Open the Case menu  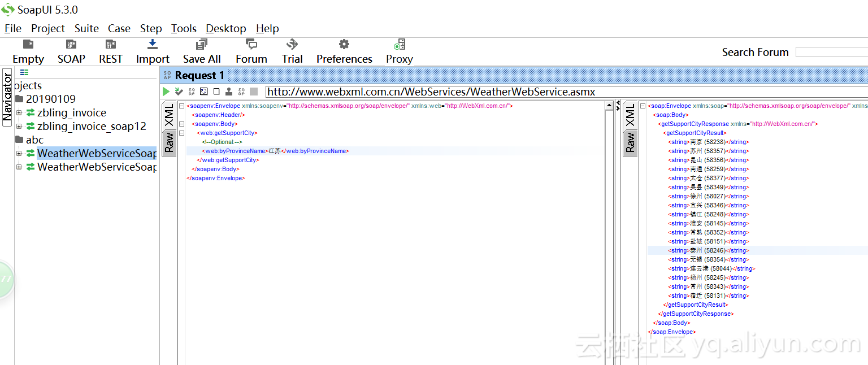(x=119, y=28)
